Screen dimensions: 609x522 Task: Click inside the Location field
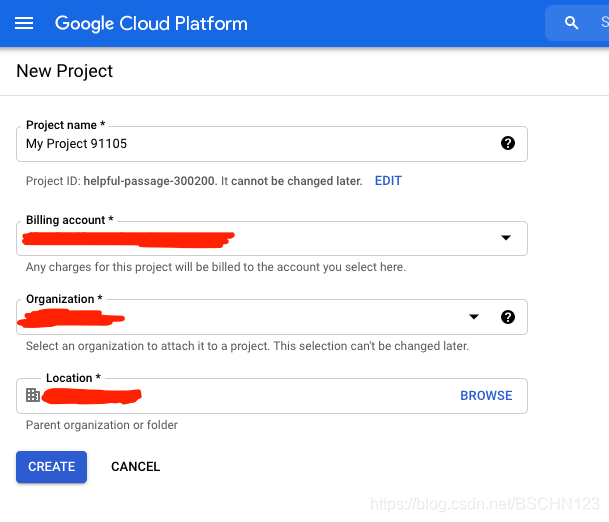point(271,396)
